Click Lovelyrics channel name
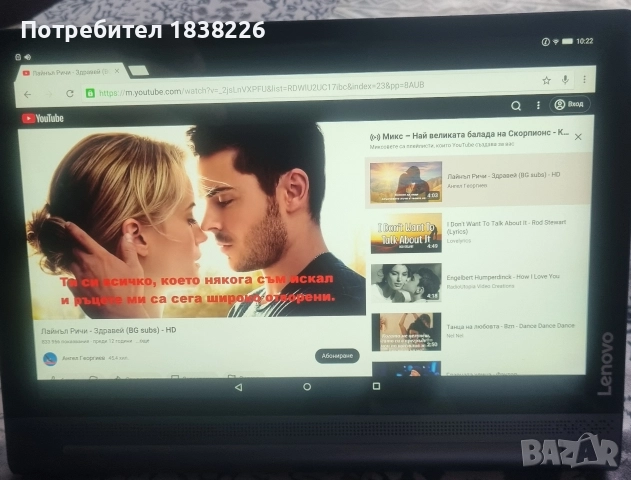Viewport: 631px width, 480px height. [458, 241]
